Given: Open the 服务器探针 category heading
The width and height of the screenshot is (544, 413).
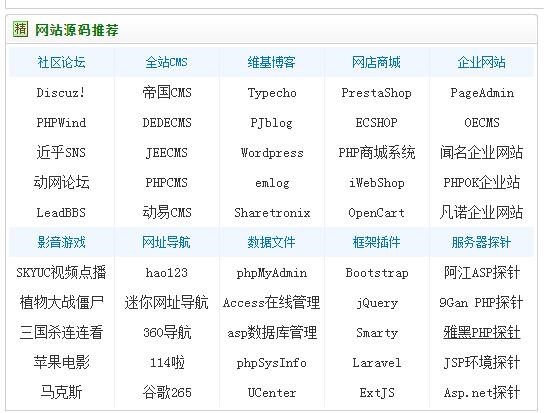Looking at the screenshot, I should pos(482,242).
